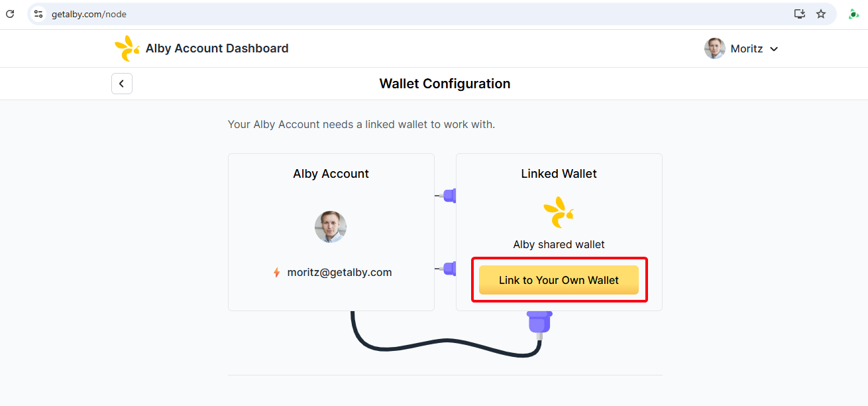Go back using the left chevron button
868x406 pixels.
pyautogui.click(x=122, y=84)
